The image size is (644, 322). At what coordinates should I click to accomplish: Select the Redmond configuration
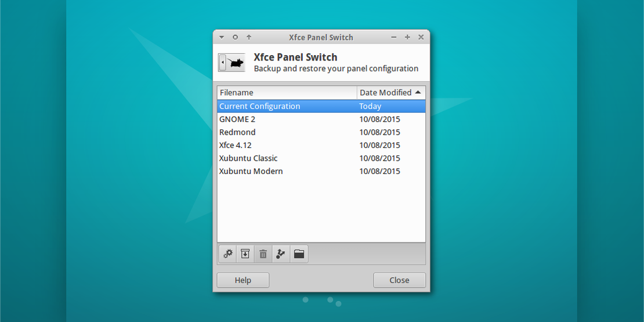coord(321,132)
